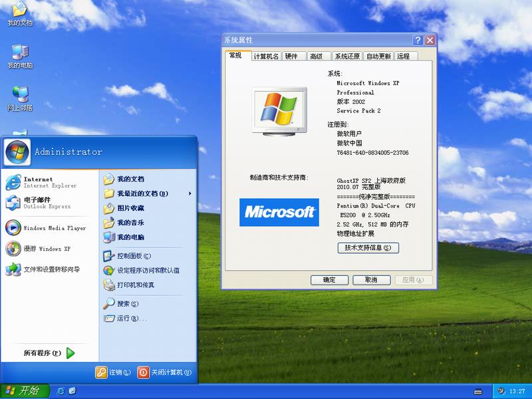Click Internet Explorer quick launch icon
Image resolution: width=532 pixels, height=399 pixels.
tap(61, 391)
